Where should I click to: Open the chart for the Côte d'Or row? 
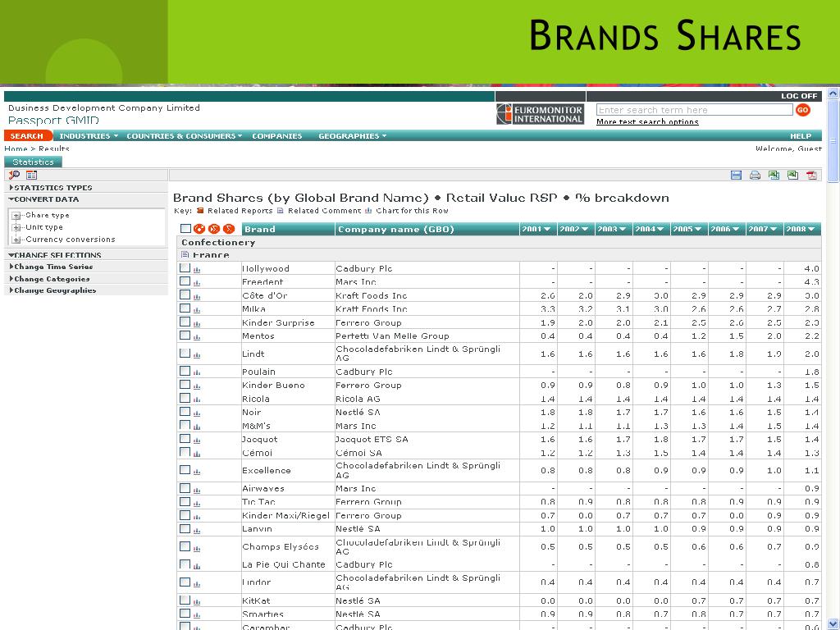[x=197, y=296]
